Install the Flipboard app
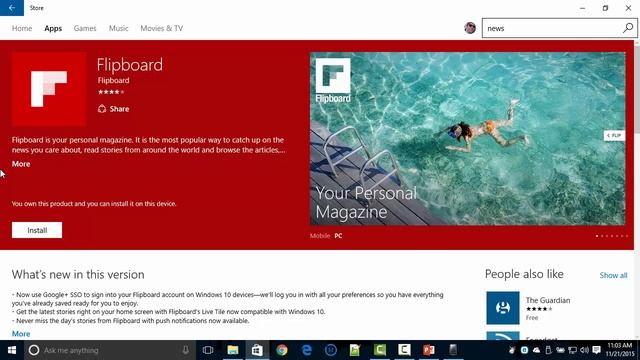Viewport: 640px width, 360px height. pyautogui.click(x=37, y=230)
